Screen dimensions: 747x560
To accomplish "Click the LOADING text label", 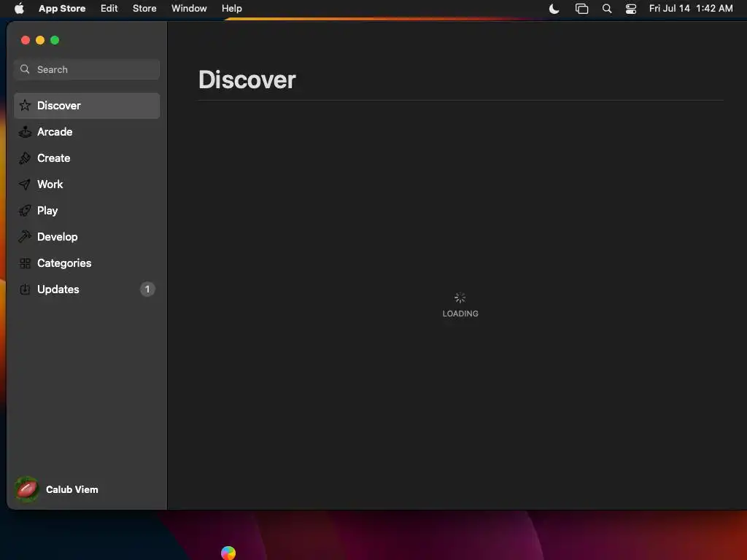I will tap(460, 314).
